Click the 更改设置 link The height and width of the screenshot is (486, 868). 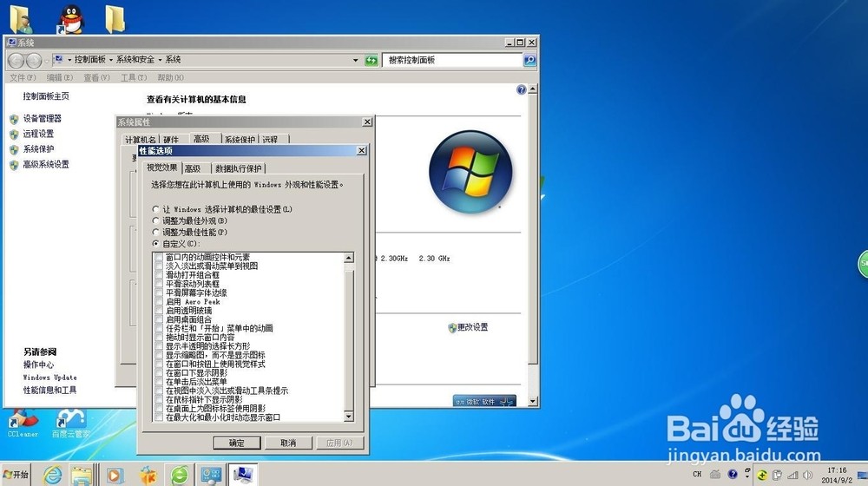[472, 327]
